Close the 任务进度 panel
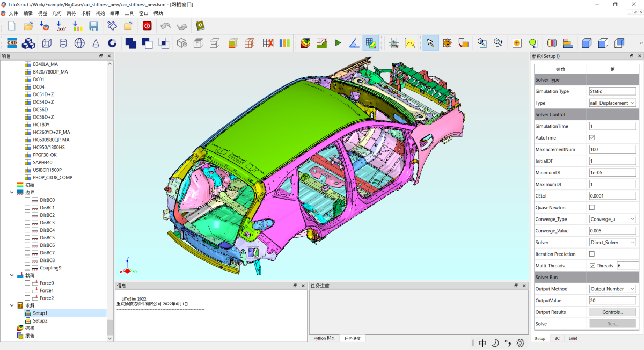 [524, 286]
